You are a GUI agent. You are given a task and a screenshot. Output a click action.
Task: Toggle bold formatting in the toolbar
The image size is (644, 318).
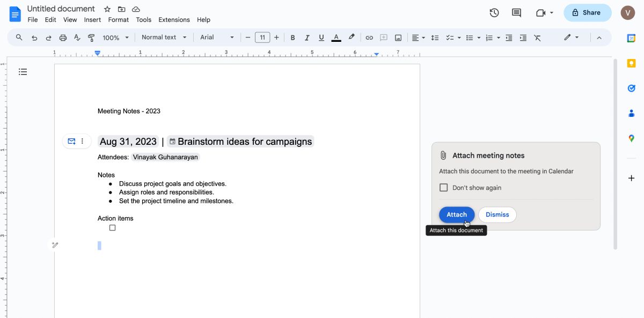[292, 38]
